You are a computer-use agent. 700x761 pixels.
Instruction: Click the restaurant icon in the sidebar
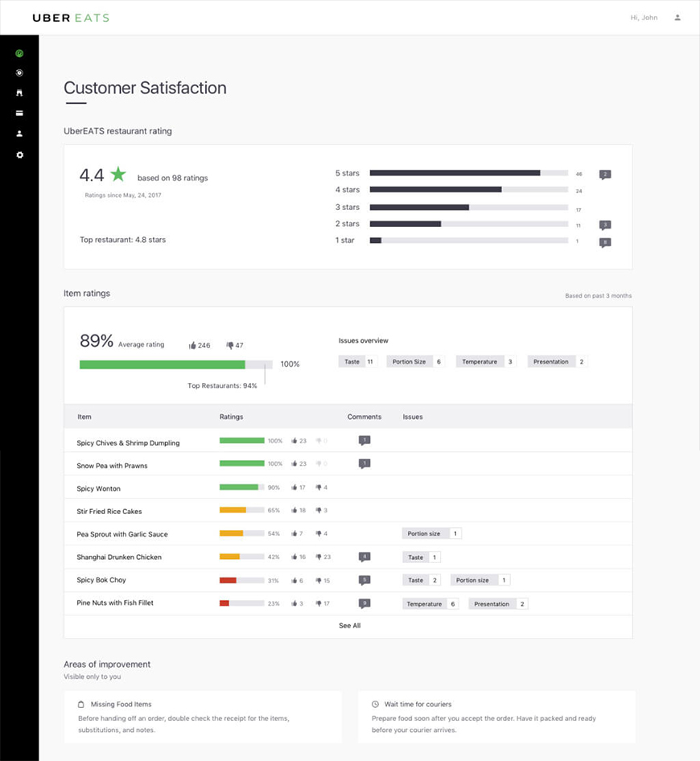[x=19, y=93]
